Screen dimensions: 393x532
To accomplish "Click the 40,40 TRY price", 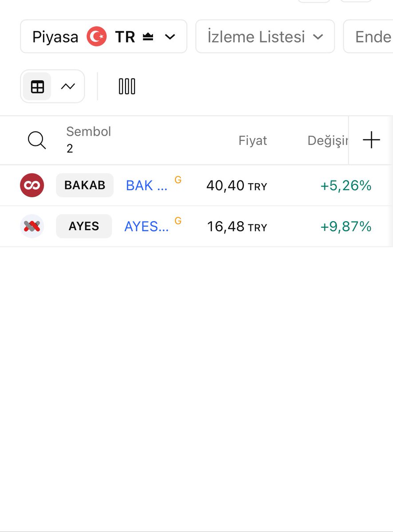I will (237, 186).
